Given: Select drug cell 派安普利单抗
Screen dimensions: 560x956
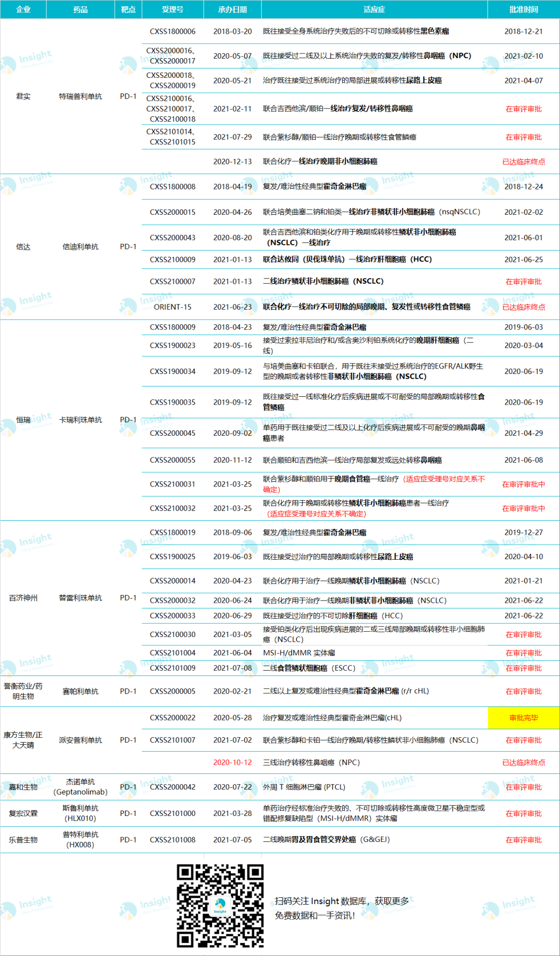Looking at the screenshot, I should (80, 740).
